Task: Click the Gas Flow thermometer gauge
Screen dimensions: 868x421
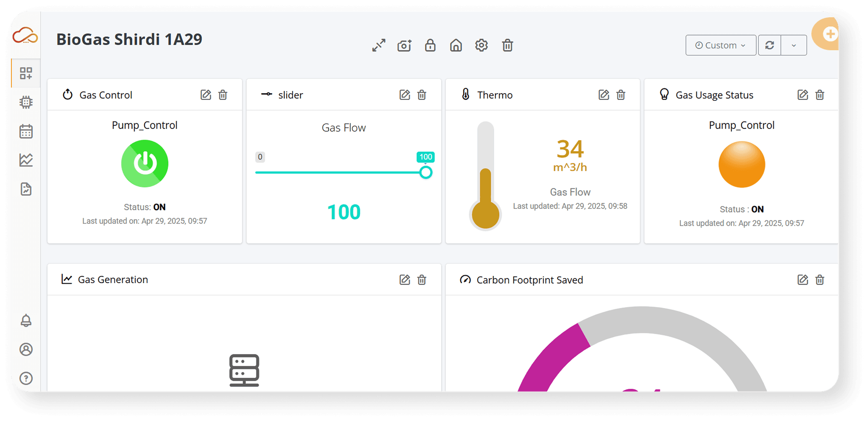Action: [485, 176]
